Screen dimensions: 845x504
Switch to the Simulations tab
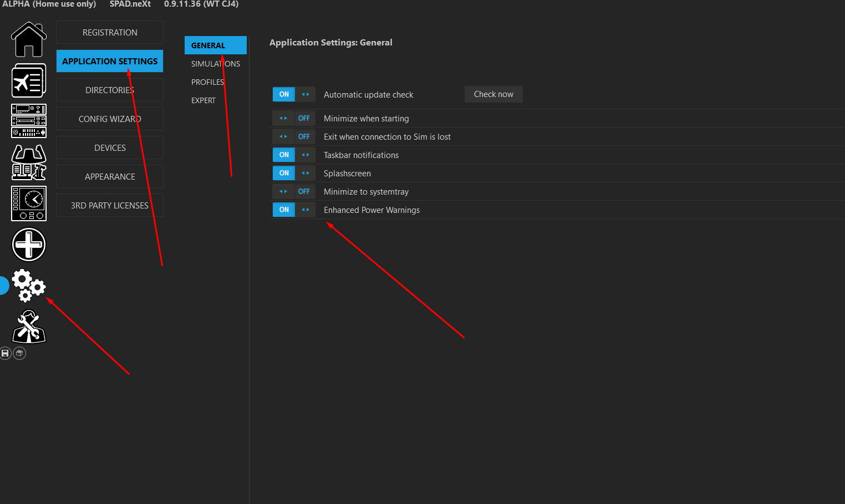pos(215,64)
